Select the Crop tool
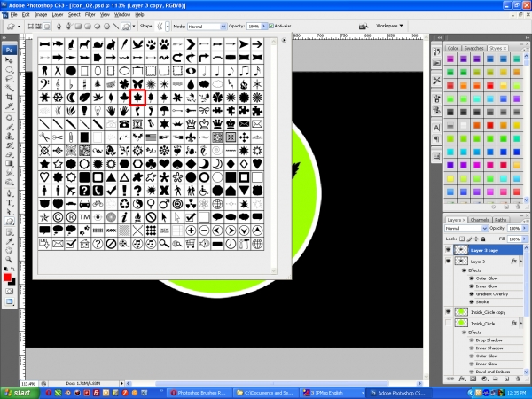 [x=9, y=97]
